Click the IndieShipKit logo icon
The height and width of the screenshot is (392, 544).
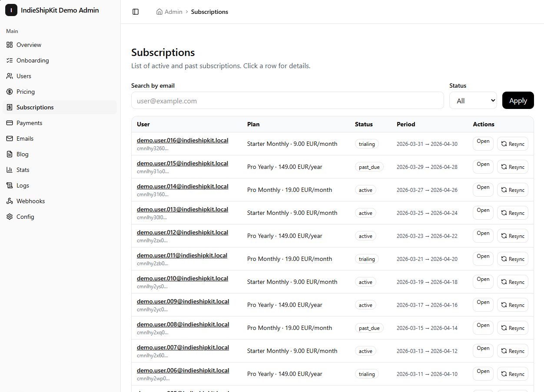(11, 10)
